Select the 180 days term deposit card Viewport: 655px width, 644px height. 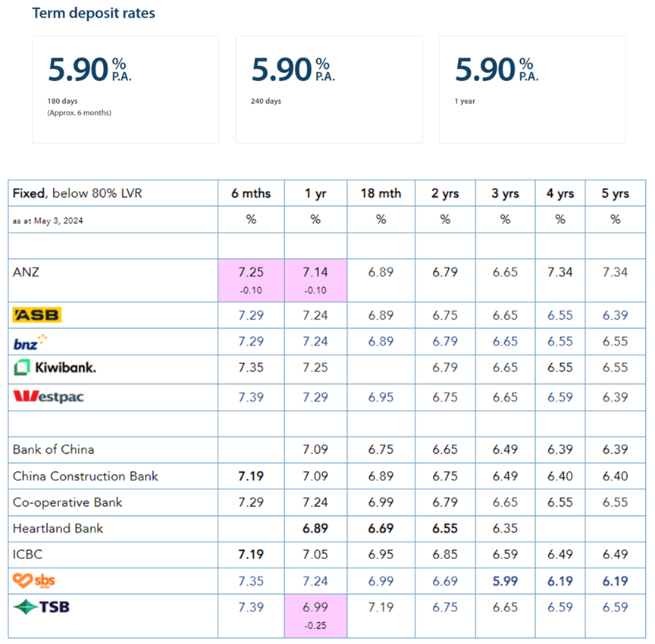click(126, 89)
